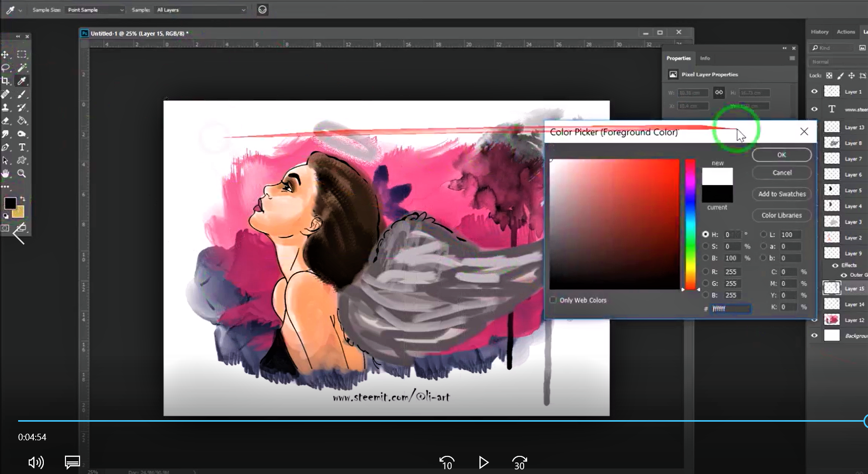Viewport: 868px width, 474px height.
Task: Select the Brush tool
Action: [x=22, y=94]
